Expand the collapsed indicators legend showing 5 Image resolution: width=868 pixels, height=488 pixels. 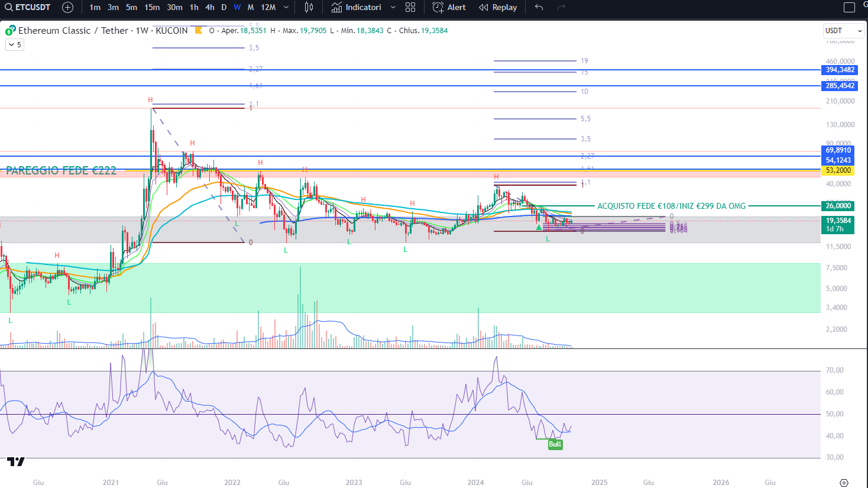coord(15,45)
